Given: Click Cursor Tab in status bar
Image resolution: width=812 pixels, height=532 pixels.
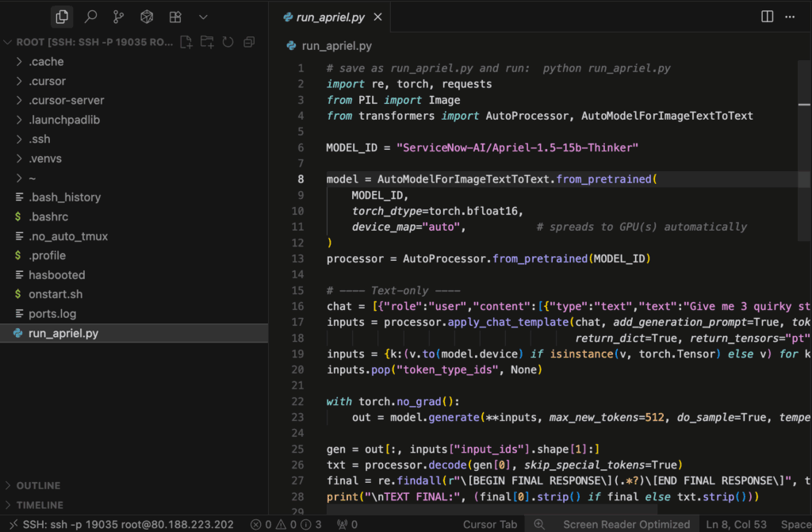Looking at the screenshot, I should (490, 524).
